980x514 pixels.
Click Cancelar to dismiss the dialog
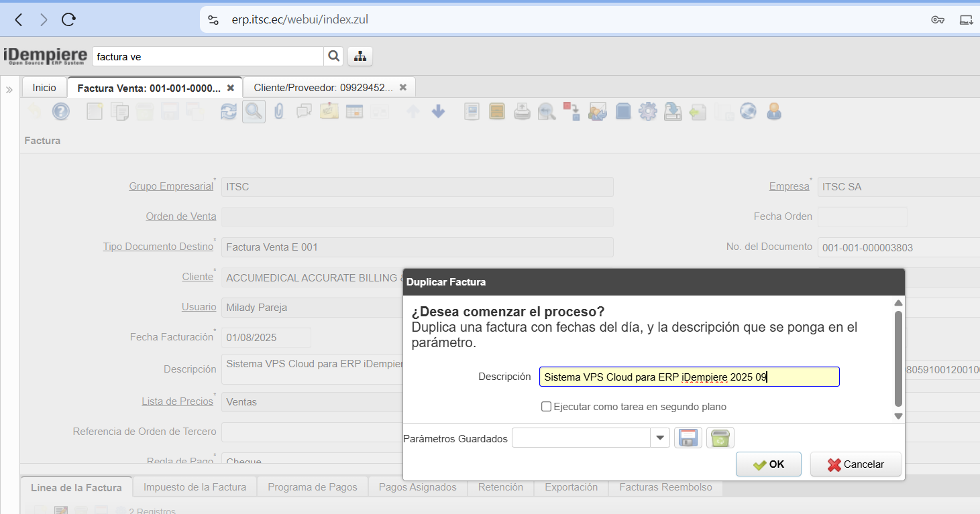[855, 464]
